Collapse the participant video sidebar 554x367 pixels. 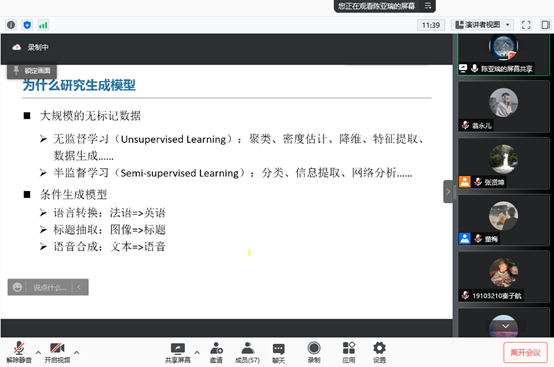[x=448, y=191]
